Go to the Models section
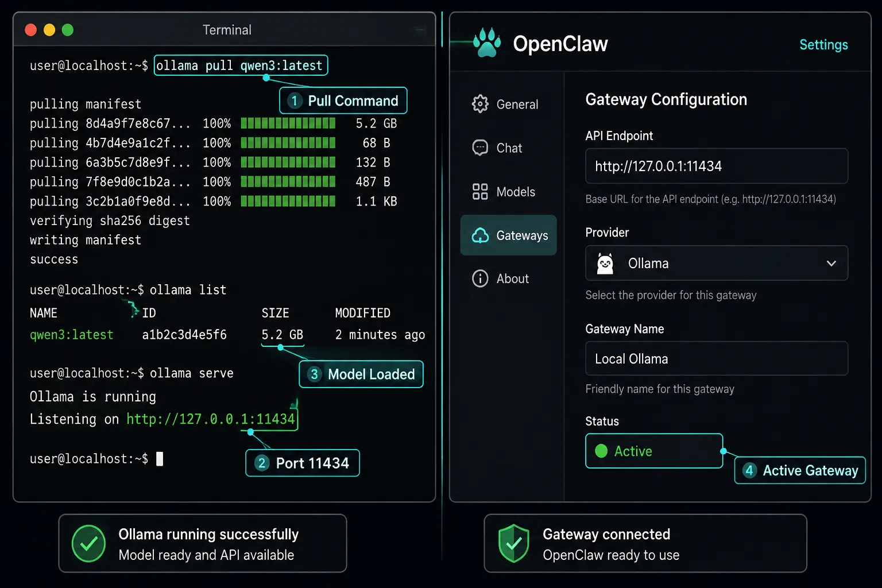 pyautogui.click(x=508, y=191)
